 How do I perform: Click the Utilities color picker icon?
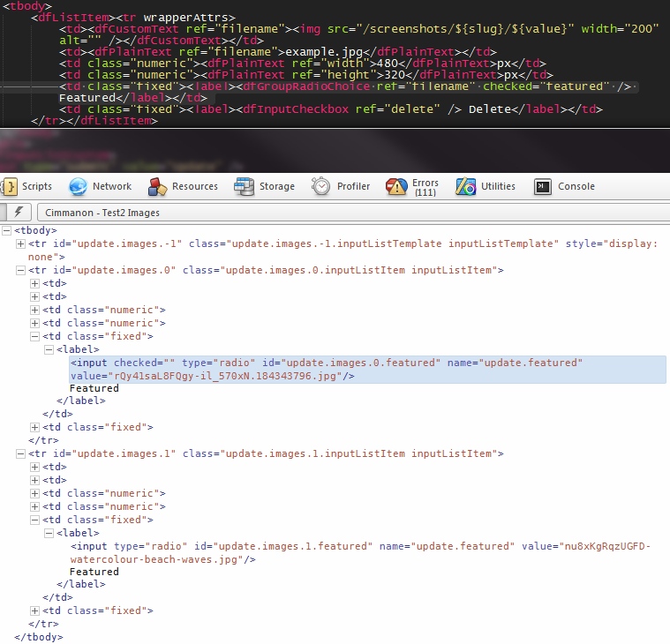click(x=466, y=186)
